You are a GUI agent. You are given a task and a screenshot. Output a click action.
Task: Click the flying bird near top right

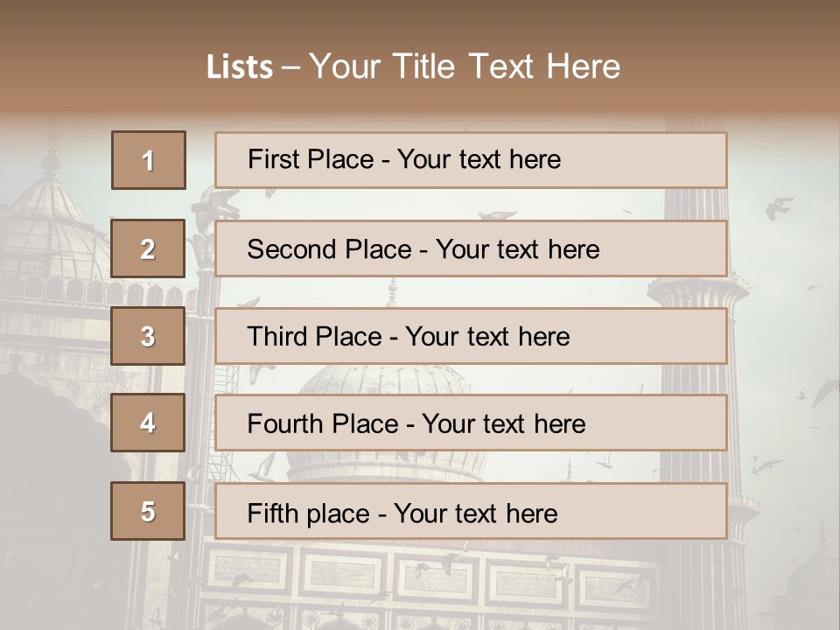pos(778,208)
